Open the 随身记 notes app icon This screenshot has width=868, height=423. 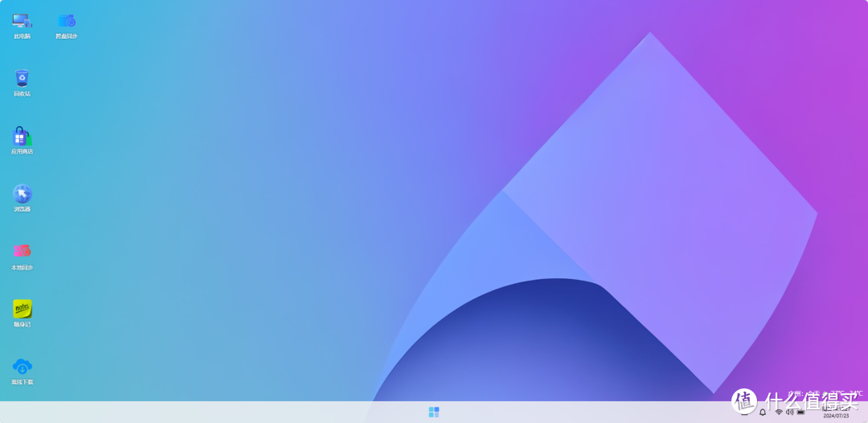click(x=22, y=309)
